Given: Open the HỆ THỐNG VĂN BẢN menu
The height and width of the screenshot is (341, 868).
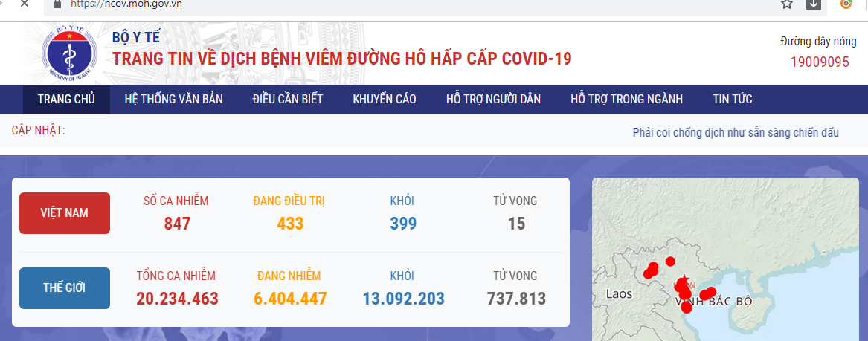Looking at the screenshot, I should tap(173, 100).
